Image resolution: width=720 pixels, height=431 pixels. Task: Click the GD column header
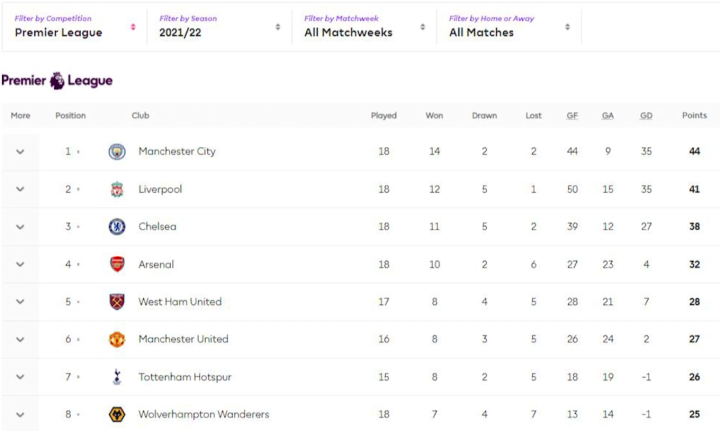pyautogui.click(x=646, y=116)
